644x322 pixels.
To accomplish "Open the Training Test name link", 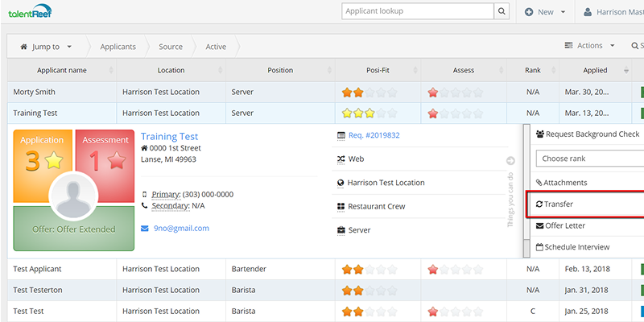I will (x=169, y=136).
